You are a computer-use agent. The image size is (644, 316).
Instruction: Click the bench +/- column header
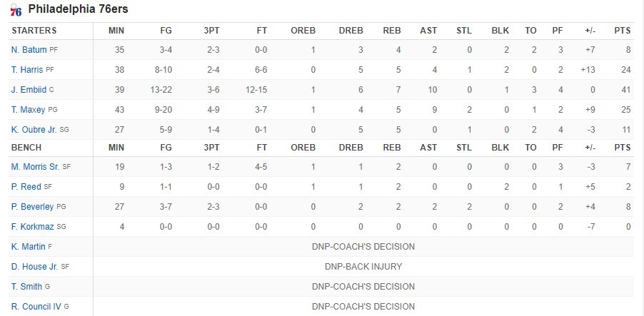pos(590,148)
